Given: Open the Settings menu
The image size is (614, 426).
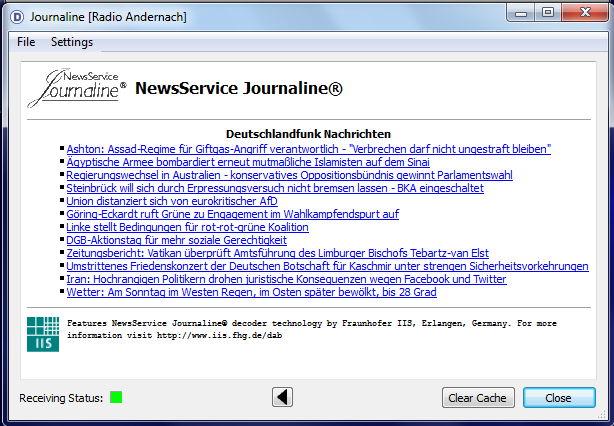Looking at the screenshot, I should tap(72, 42).
